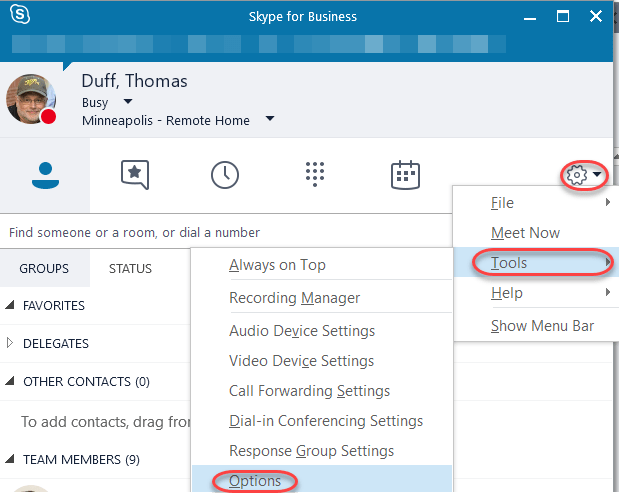
Task: Switch to the GROUPS tab
Action: 44,268
